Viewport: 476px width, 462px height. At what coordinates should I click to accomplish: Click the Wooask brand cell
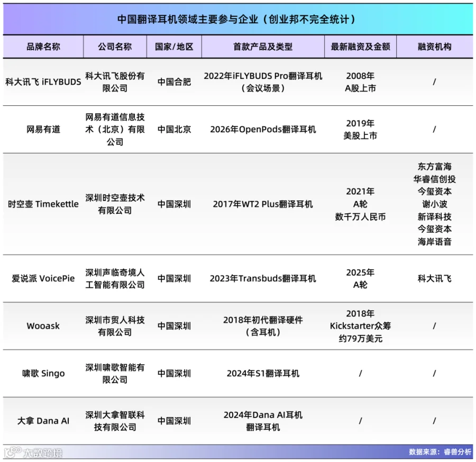point(43,326)
